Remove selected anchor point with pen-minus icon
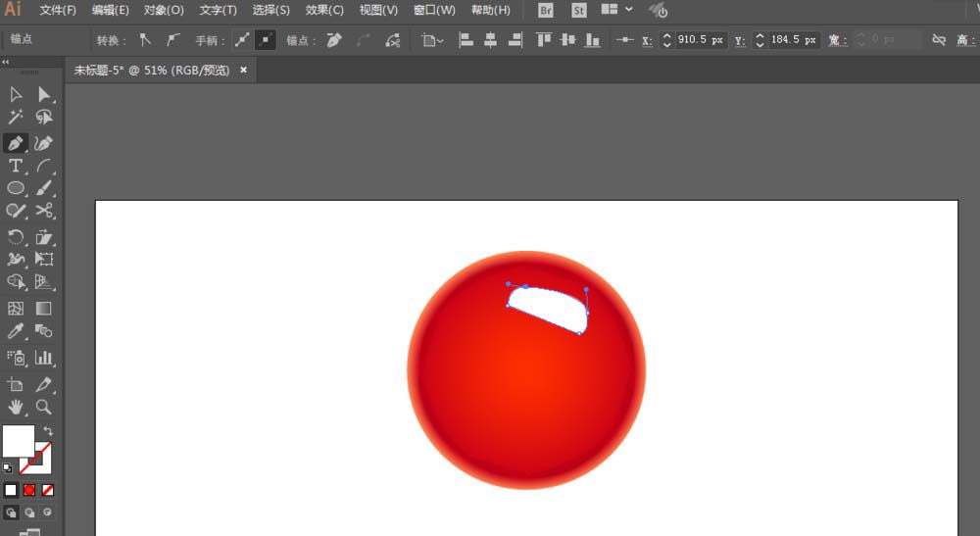The image size is (980, 536). 334,40
